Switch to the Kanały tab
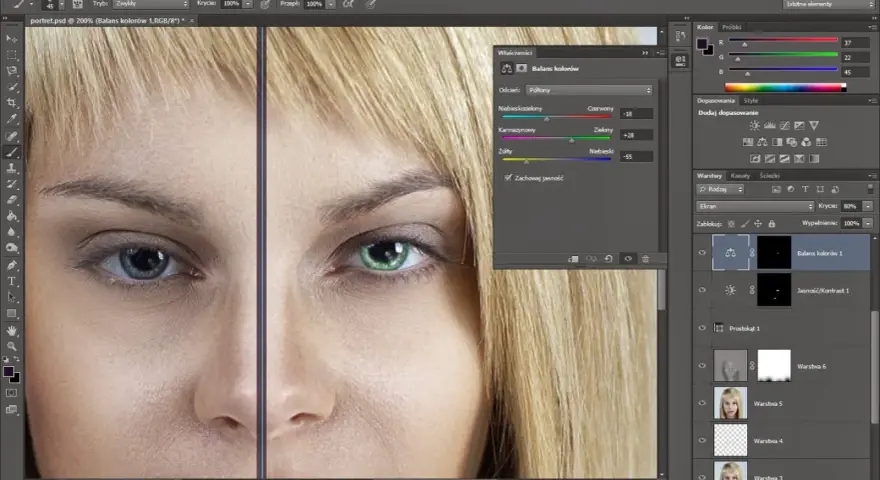This screenshot has height=480, width=880. click(x=740, y=176)
